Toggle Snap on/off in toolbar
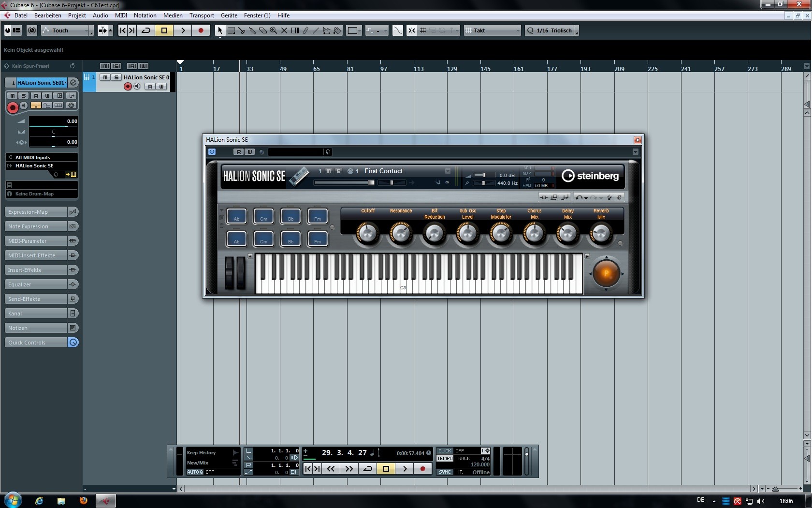 click(x=412, y=30)
